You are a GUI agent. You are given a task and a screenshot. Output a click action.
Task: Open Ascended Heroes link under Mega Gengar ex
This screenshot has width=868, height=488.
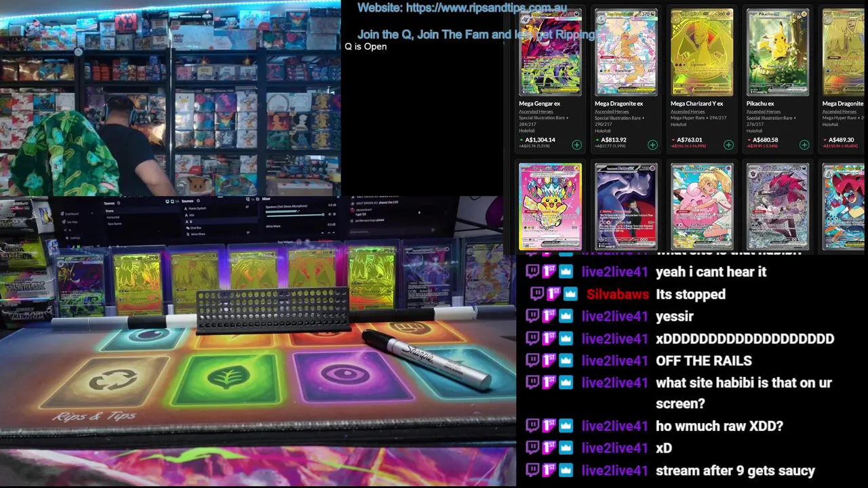[x=536, y=112]
